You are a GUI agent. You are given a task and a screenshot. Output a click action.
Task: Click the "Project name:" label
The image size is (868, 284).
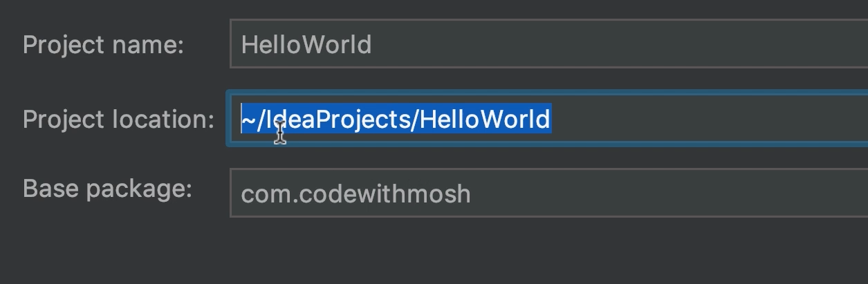pyautogui.click(x=103, y=45)
